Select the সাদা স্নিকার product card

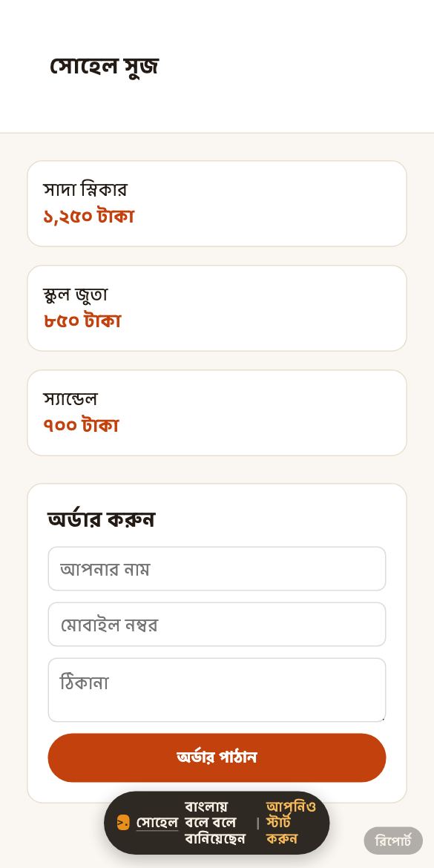click(x=217, y=204)
